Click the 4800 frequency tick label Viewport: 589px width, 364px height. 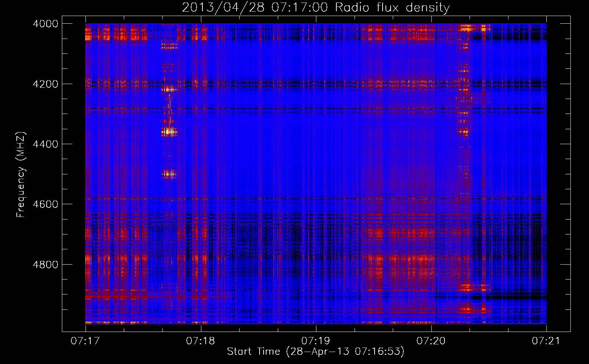(46, 265)
